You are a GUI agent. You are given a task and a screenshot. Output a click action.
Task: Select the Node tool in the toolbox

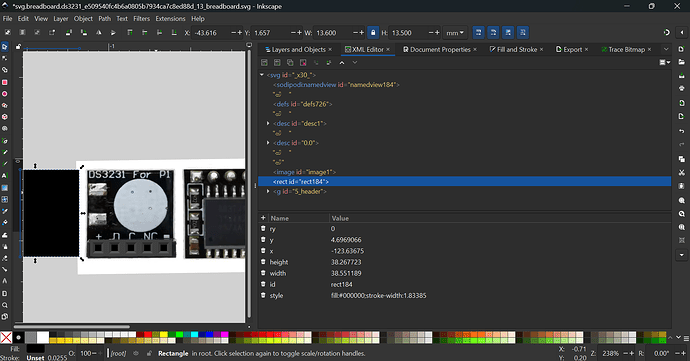5,58
